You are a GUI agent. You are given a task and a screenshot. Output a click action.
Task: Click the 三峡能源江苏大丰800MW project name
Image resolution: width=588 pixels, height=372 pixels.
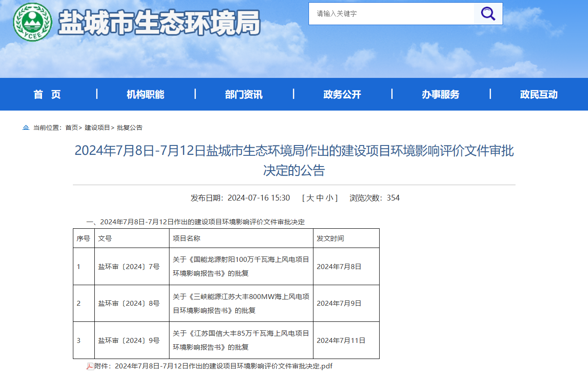point(241,303)
